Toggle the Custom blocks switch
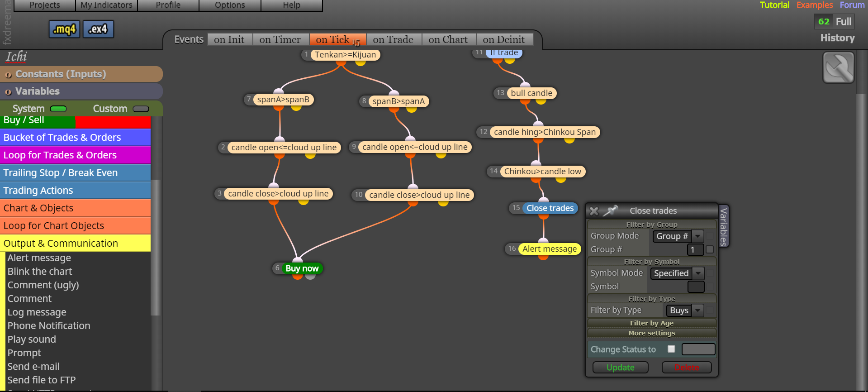 click(141, 109)
